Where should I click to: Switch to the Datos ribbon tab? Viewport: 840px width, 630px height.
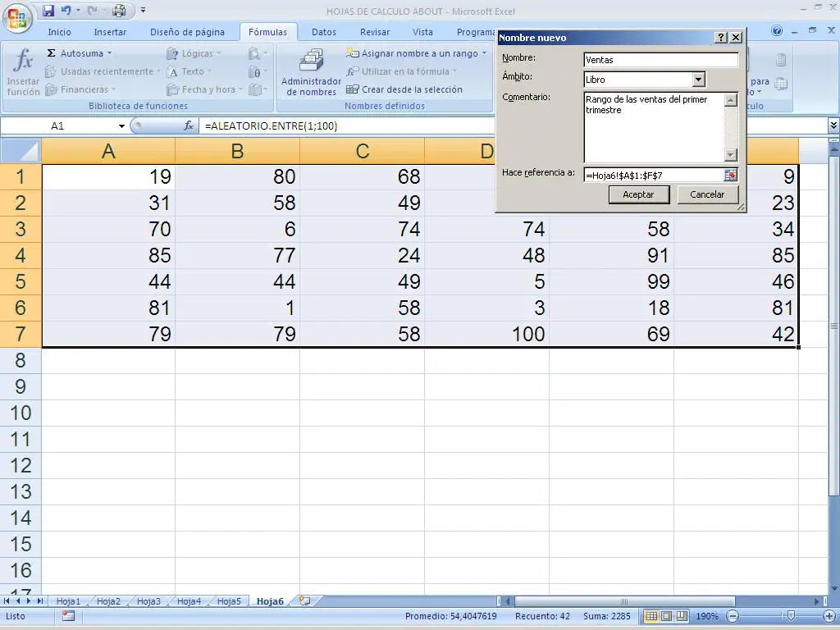point(324,32)
